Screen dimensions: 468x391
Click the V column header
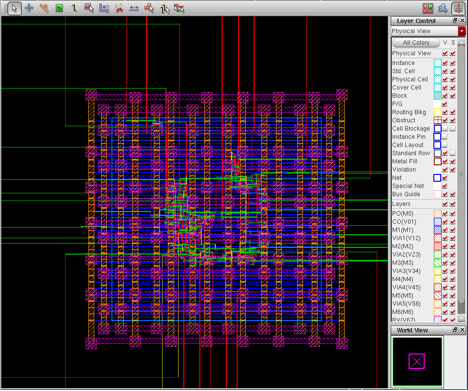(x=445, y=43)
